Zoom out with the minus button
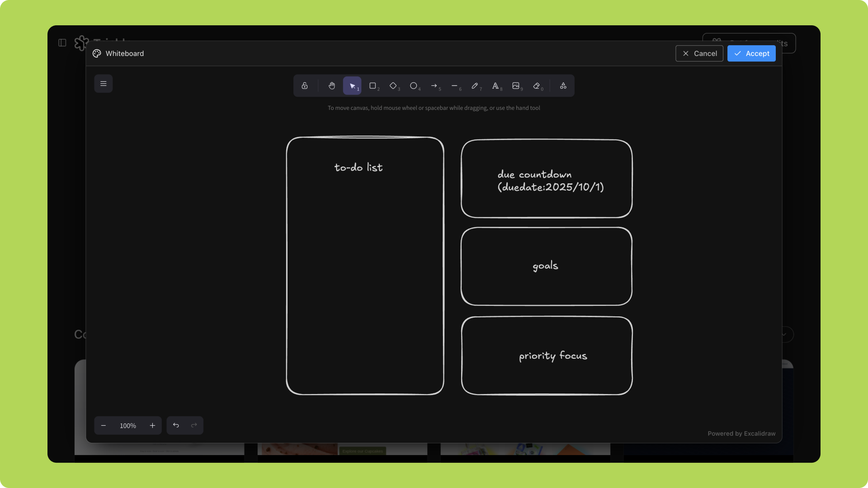This screenshot has width=868, height=488. [104, 426]
